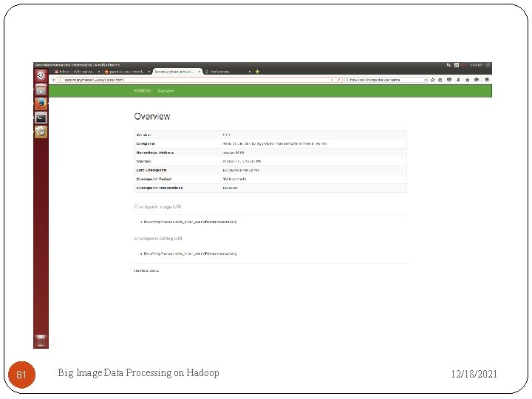
Task: Open the Downloads arrow icon
Action: point(458,80)
